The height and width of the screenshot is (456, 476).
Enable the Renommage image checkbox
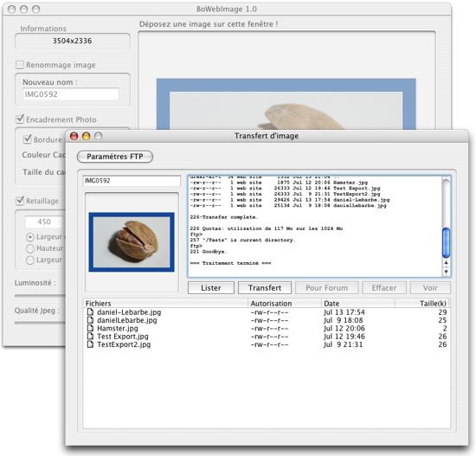click(x=19, y=65)
